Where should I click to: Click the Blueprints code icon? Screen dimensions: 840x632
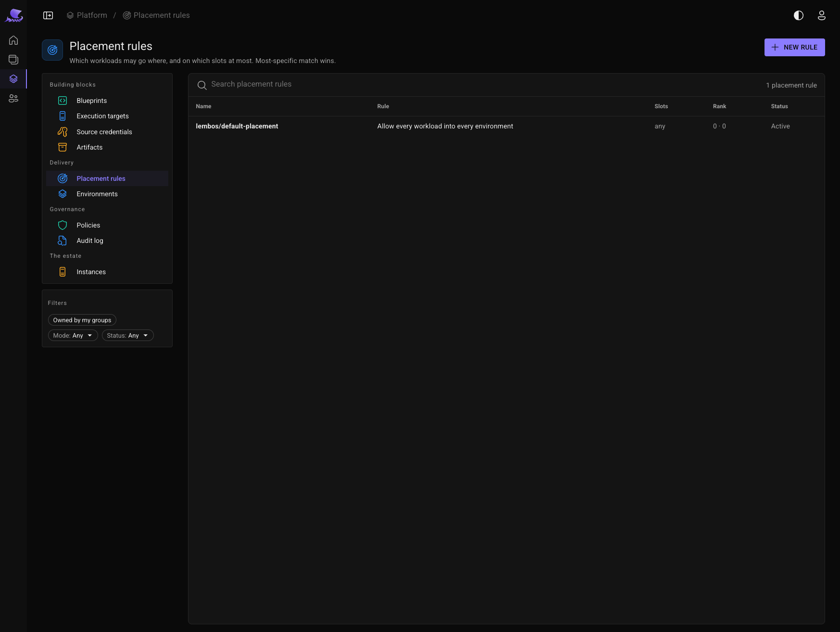(x=63, y=101)
